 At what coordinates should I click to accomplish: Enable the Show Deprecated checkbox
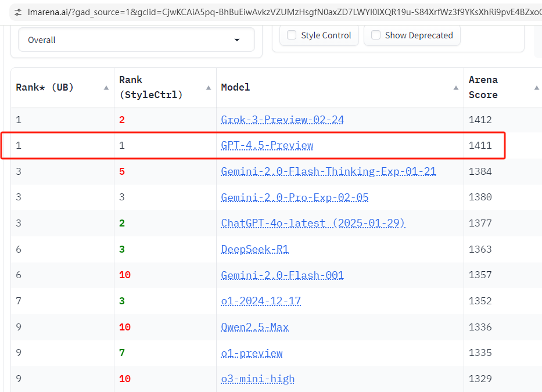[x=376, y=35]
